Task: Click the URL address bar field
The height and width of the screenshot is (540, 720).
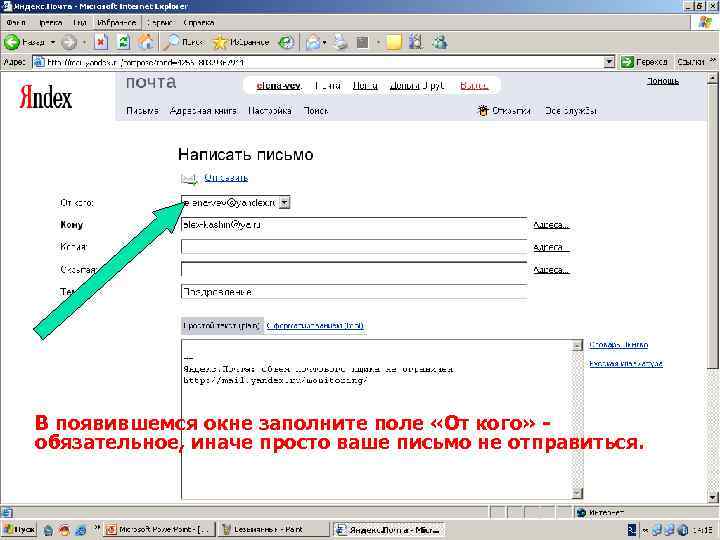Action: pos(324,62)
